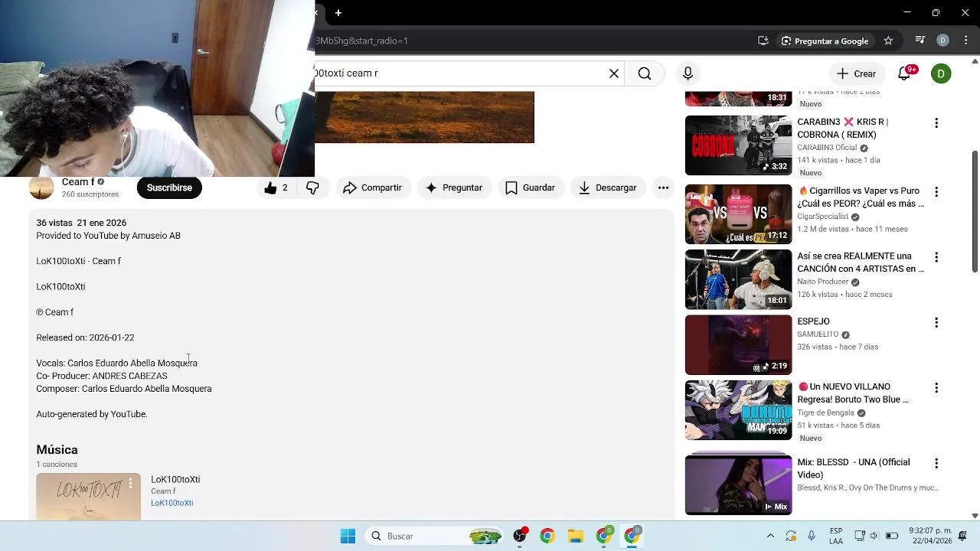Open YouTube notifications bell
The image size is (980, 551).
905,73
